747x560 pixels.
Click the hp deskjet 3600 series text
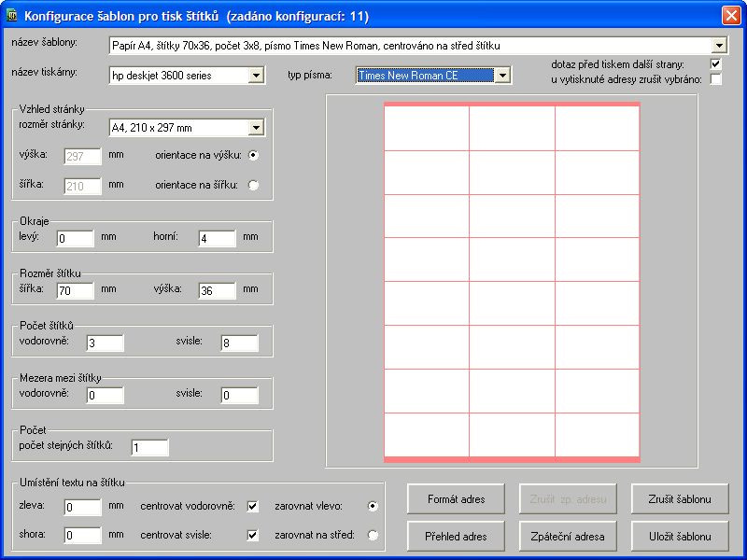pos(162,76)
